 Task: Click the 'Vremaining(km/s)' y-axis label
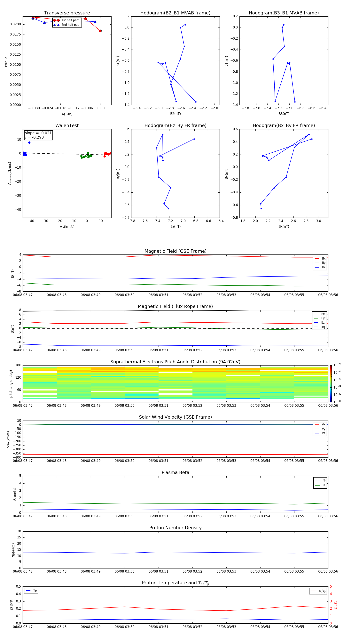coord(10,173)
